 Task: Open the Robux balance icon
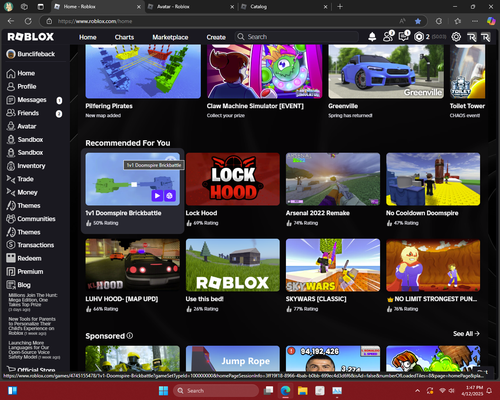click(x=419, y=37)
